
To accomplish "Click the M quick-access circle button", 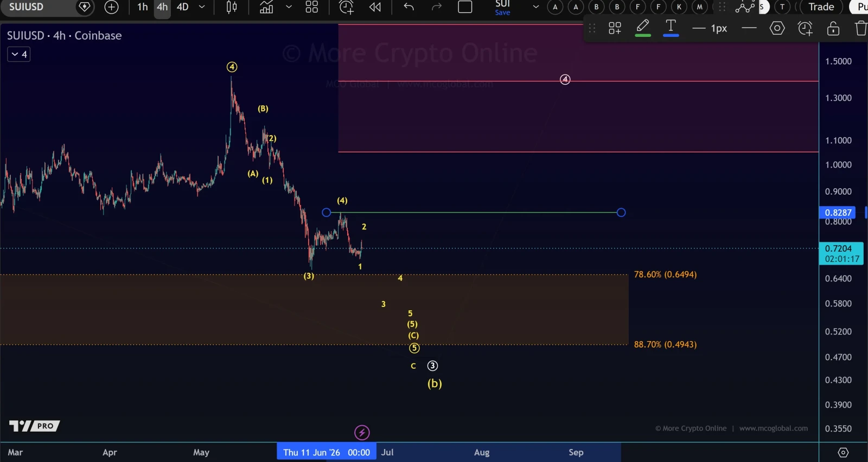I will tap(699, 7).
